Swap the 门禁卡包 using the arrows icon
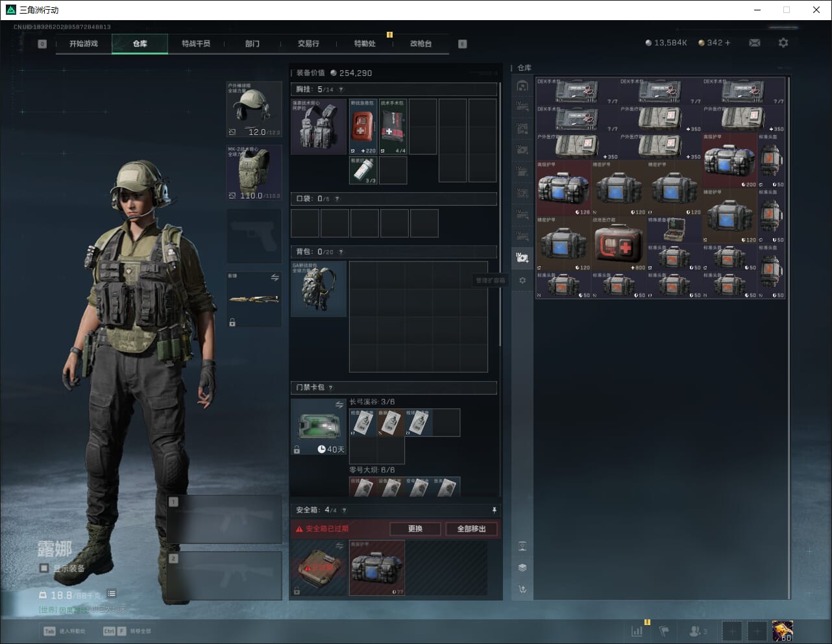This screenshot has height=644, width=832. tap(339, 404)
